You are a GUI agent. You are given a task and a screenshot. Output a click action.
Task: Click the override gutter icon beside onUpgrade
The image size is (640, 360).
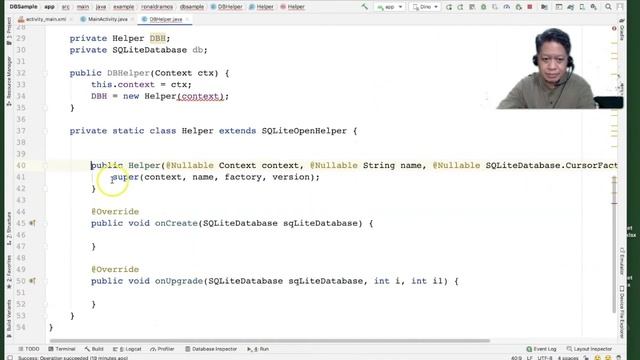[32, 281]
